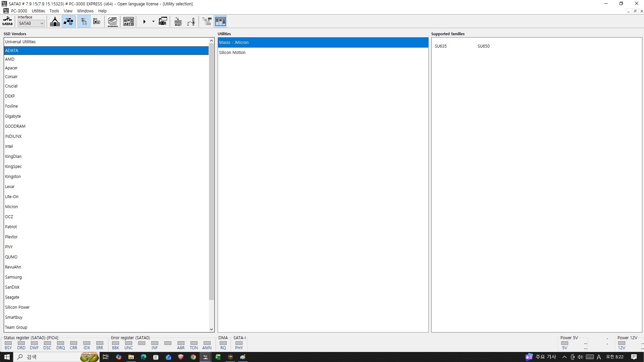The image size is (644, 362).
Task: Click the tree list view icon
Action: [207, 21]
